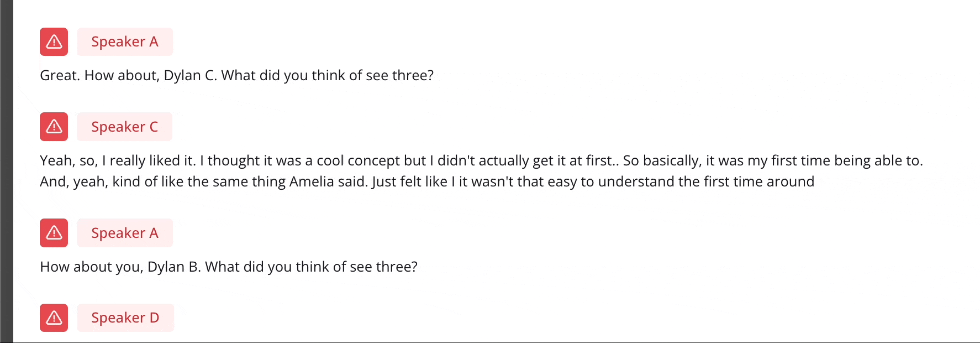
Task: Click the line 'Great. How about, Dylan C.'
Action: click(x=237, y=75)
